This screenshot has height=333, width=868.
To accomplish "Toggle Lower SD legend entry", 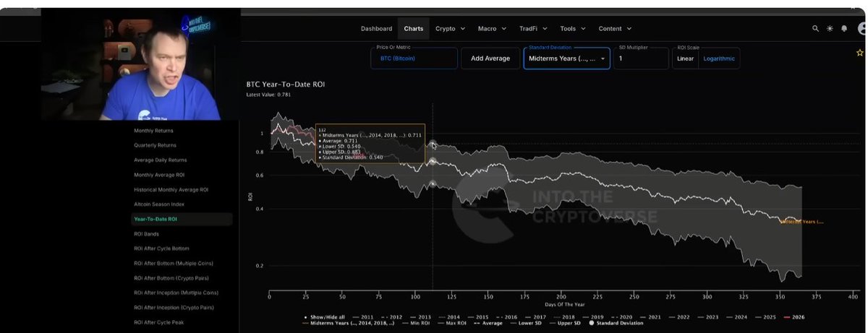I will [527, 324].
